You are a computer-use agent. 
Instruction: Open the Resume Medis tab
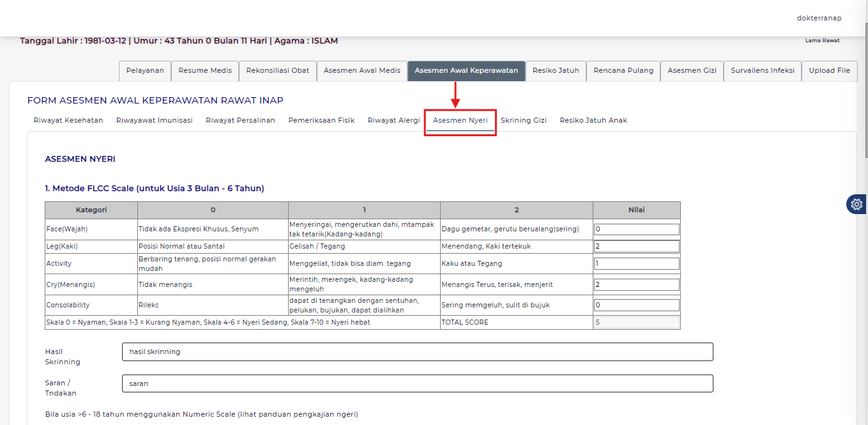pos(205,71)
